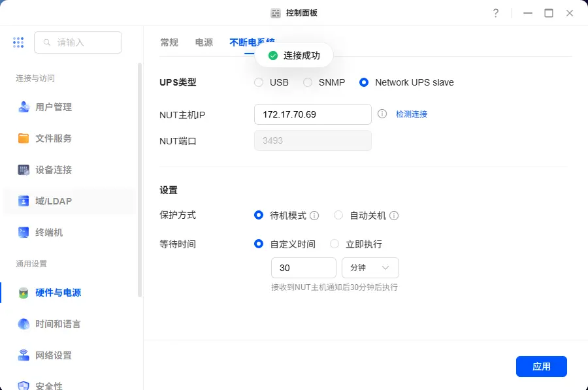Click the 应用 apply button

tap(541, 366)
